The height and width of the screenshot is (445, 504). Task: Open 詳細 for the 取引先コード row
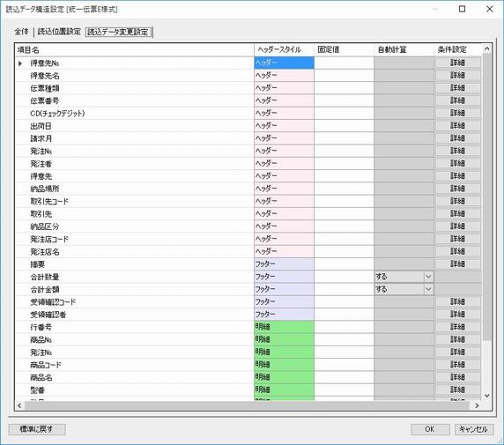click(457, 201)
